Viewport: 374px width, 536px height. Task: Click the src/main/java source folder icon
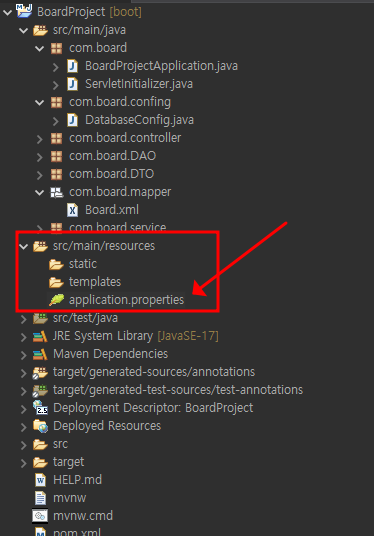[x=40, y=30]
